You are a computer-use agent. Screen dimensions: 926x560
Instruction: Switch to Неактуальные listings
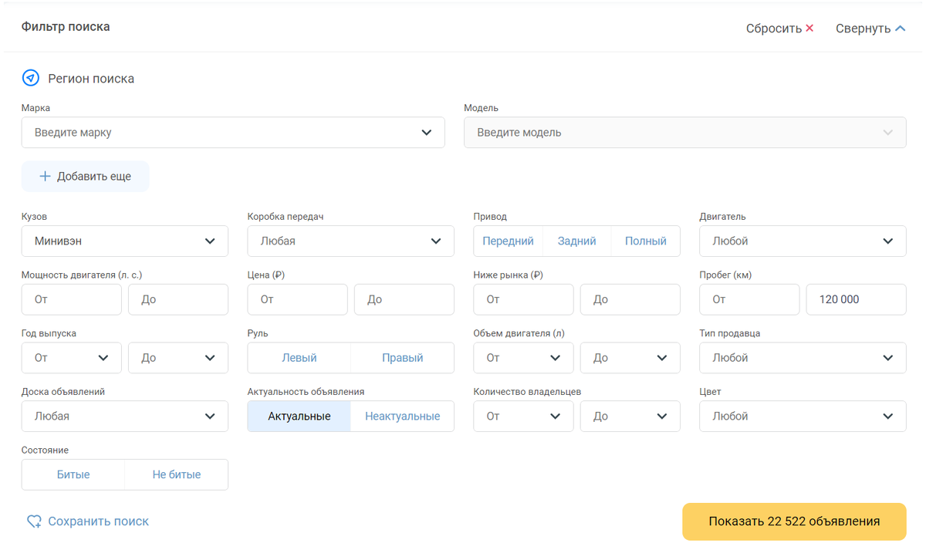[402, 417]
